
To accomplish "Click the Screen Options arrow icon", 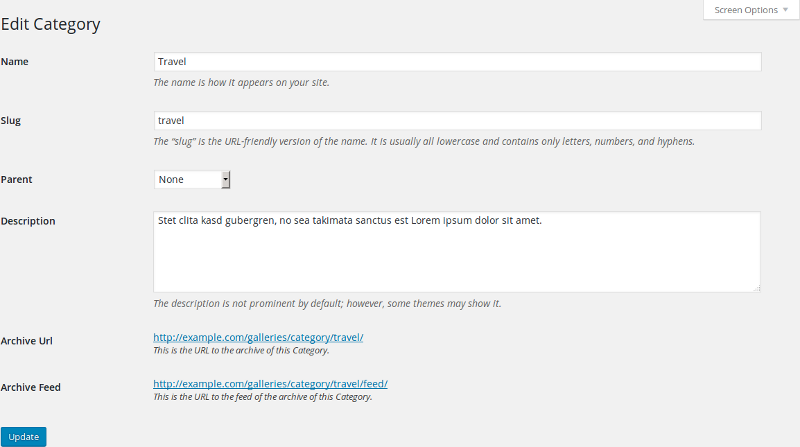I will pos(785,10).
